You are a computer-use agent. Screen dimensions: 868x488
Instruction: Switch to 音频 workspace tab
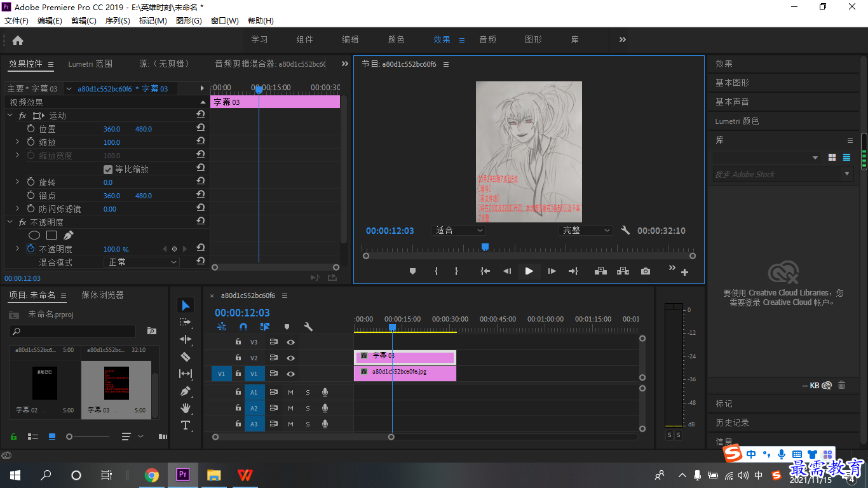point(488,39)
